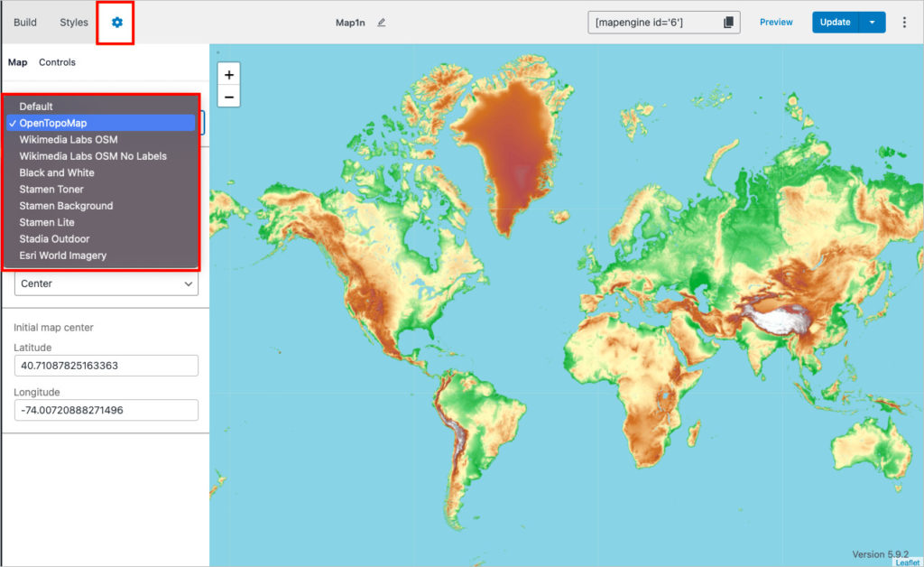This screenshot has width=924, height=567.
Task: Click the pencil icon to rename Map1n
Action: (x=382, y=23)
